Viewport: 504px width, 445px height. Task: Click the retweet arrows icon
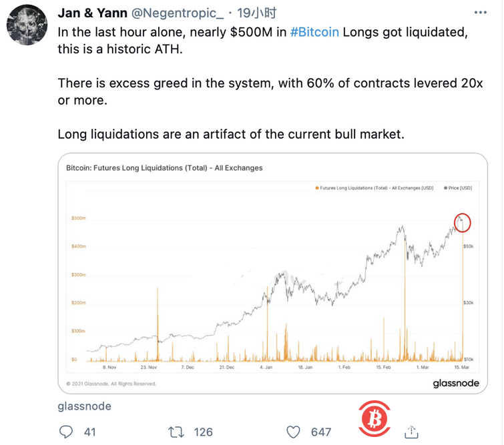178,432
